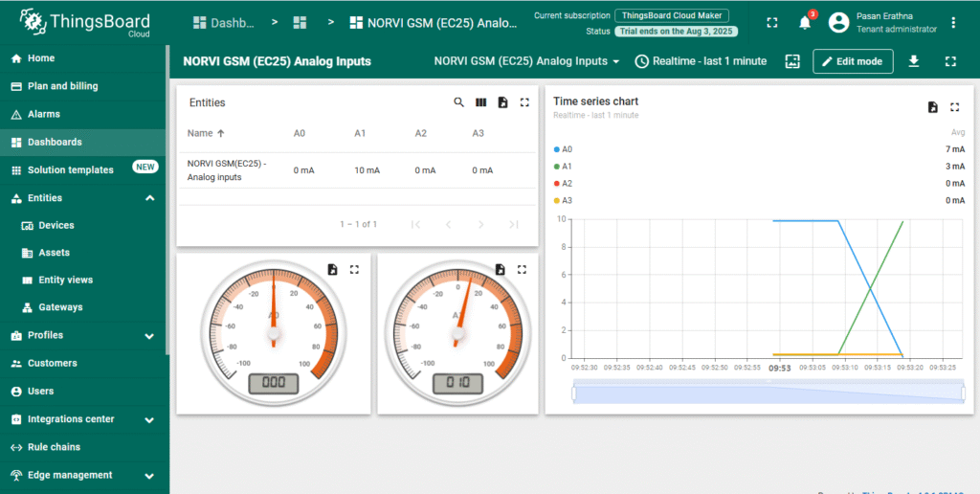Open the dashboard state selector dropdown

pyautogui.click(x=527, y=61)
